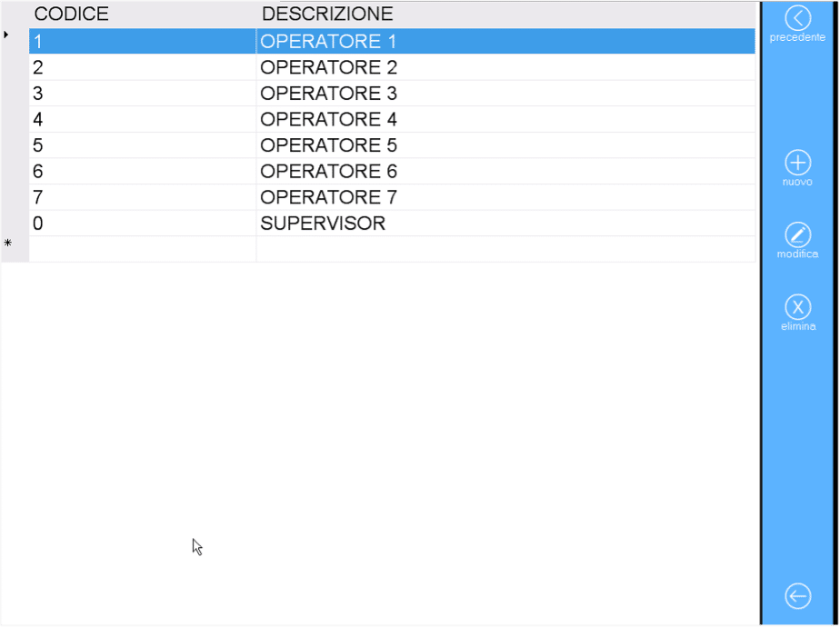Click the left arrow exit icon
The width and height of the screenshot is (840, 627).
point(797,596)
